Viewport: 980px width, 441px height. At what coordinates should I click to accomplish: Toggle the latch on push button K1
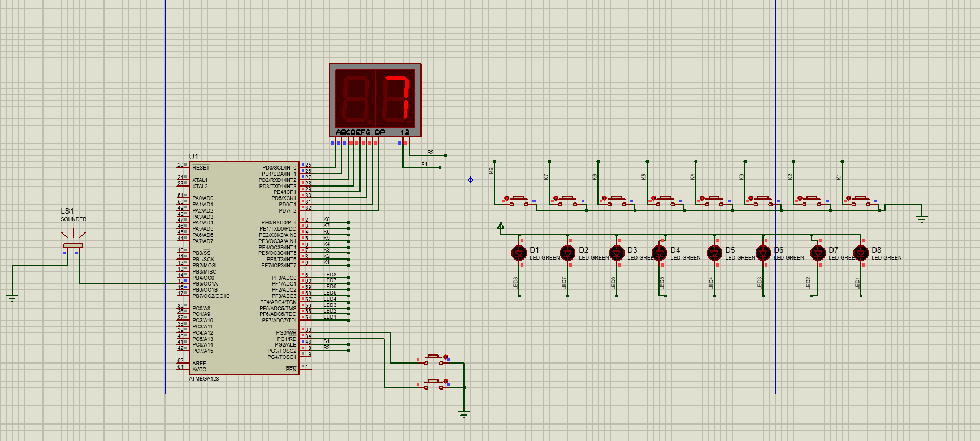click(848, 198)
